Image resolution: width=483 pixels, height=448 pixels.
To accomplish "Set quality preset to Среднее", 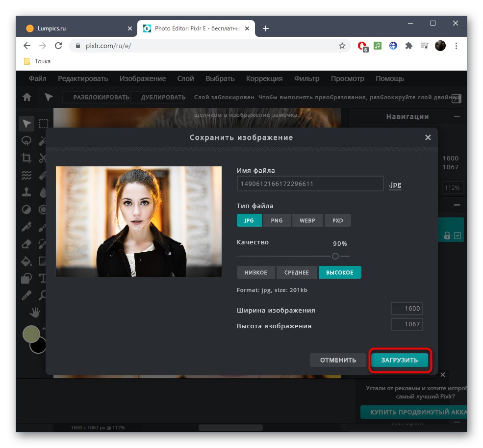I will pyautogui.click(x=297, y=272).
